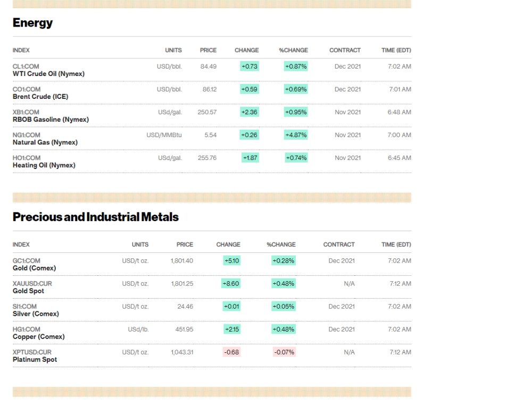Click the +2.36 change badge

[250, 112]
